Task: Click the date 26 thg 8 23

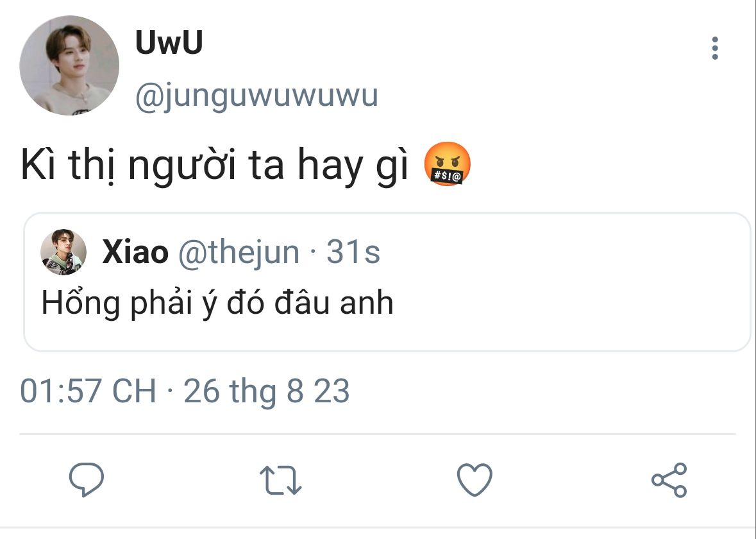Action: tap(267, 391)
